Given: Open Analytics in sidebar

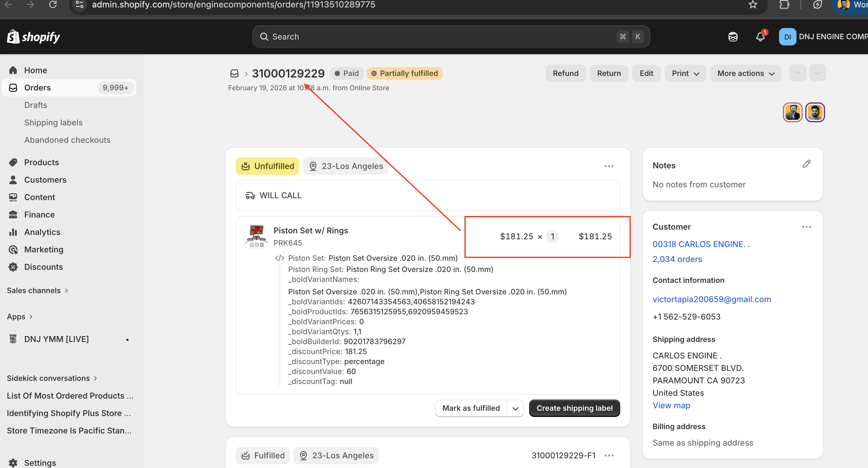Looking at the screenshot, I should tap(42, 232).
